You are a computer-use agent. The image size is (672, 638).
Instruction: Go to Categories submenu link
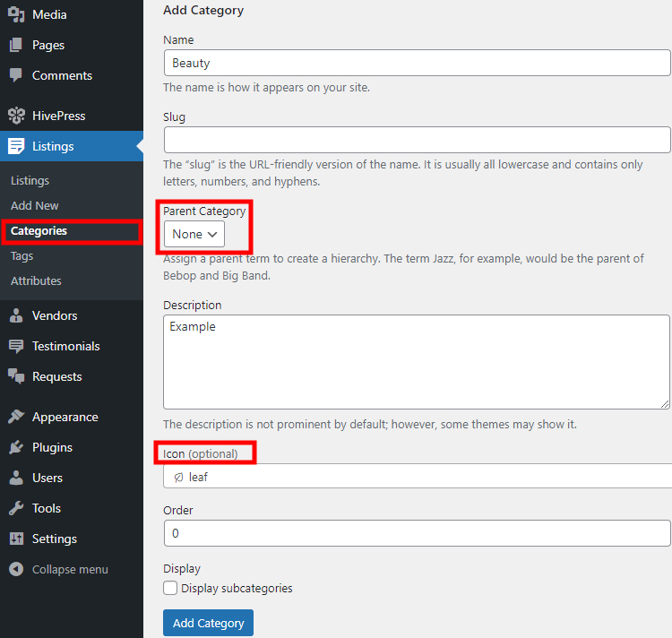39,231
